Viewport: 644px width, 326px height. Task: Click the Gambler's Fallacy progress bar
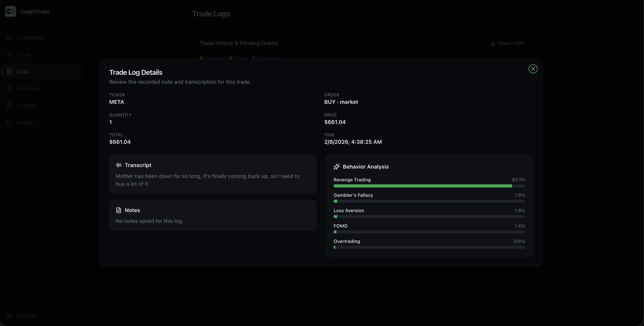(429, 201)
